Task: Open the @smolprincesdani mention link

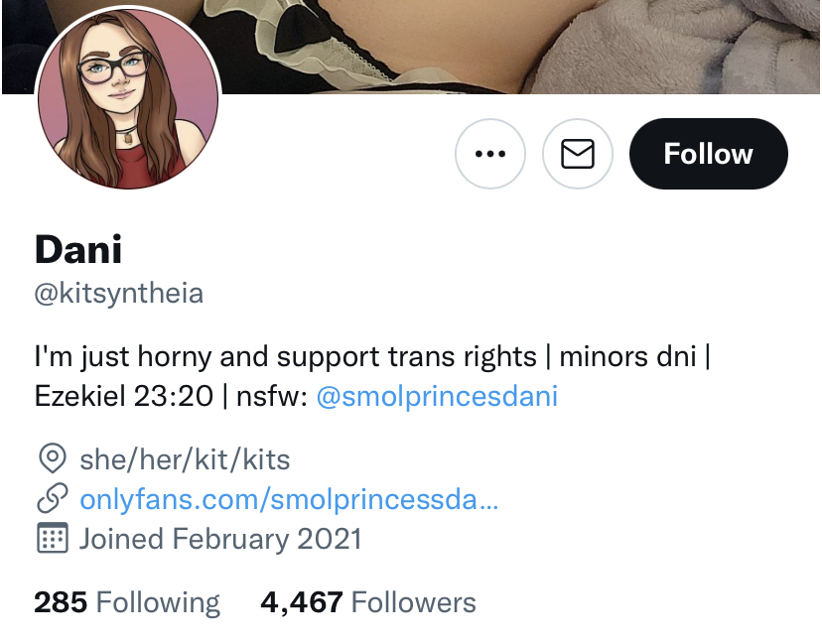Action: tap(437, 396)
